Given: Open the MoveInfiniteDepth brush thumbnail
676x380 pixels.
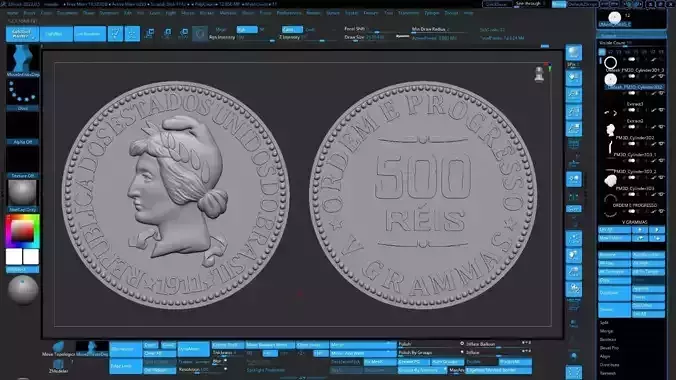Looking at the screenshot, I should (23, 61).
